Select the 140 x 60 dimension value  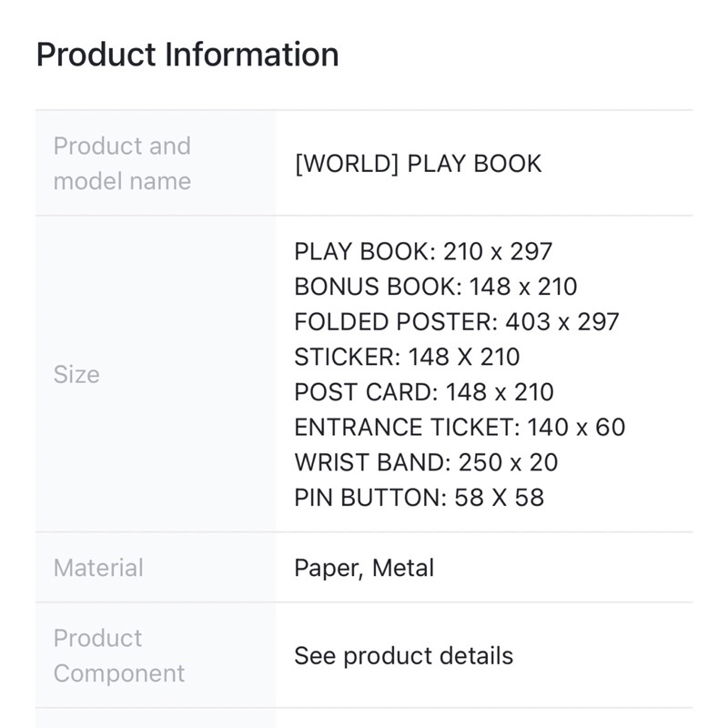(574, 428)
